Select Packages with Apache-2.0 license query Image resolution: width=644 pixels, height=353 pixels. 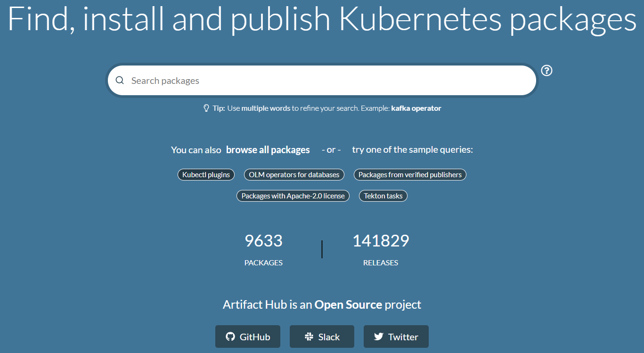(293, 196)
